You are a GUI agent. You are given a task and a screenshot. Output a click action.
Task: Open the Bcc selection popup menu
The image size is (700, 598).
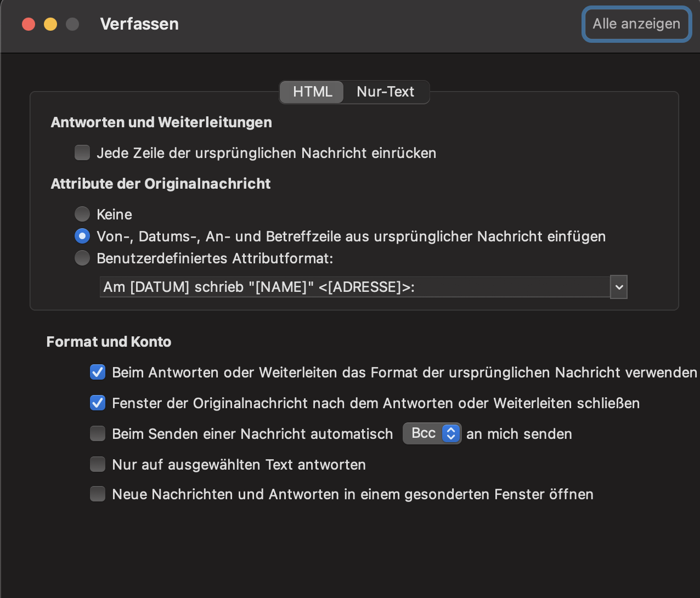tap(432, 433)
